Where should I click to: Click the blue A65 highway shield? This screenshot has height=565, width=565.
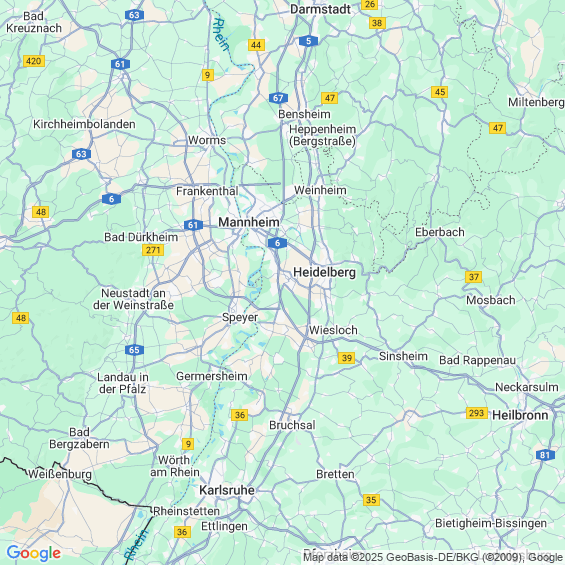134,350
